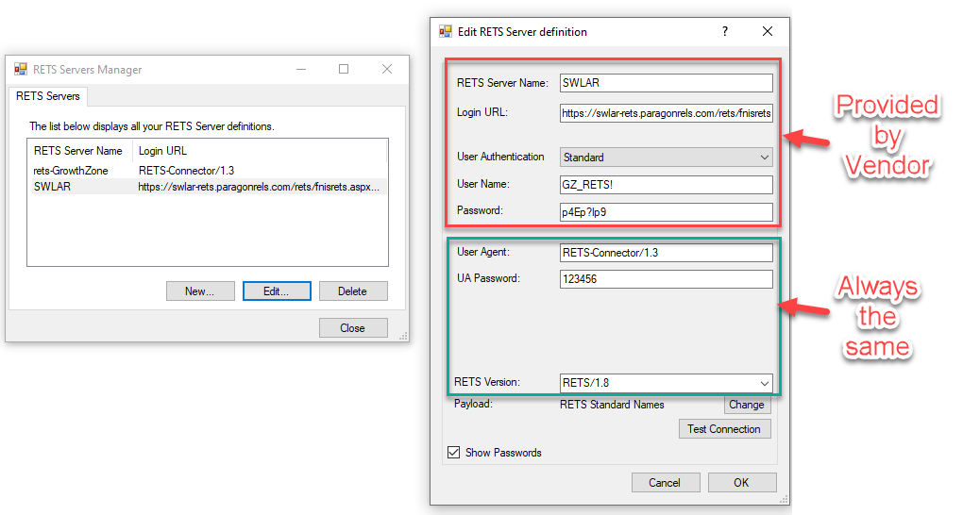Maximize the RETS Servers Manager window

tap(344, 69)
